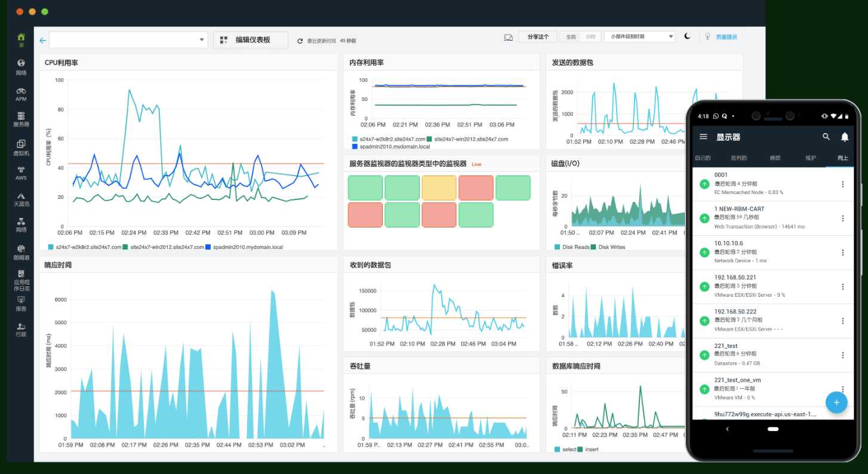Expand the 小部件级别时期 time period dropdown
Viewport: 868px width, 474px height.
click(x=639, y=37)
